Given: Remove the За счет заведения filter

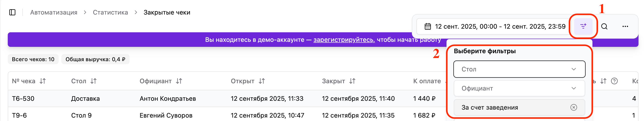Looking at the screenshot, I should coord(574,107).
